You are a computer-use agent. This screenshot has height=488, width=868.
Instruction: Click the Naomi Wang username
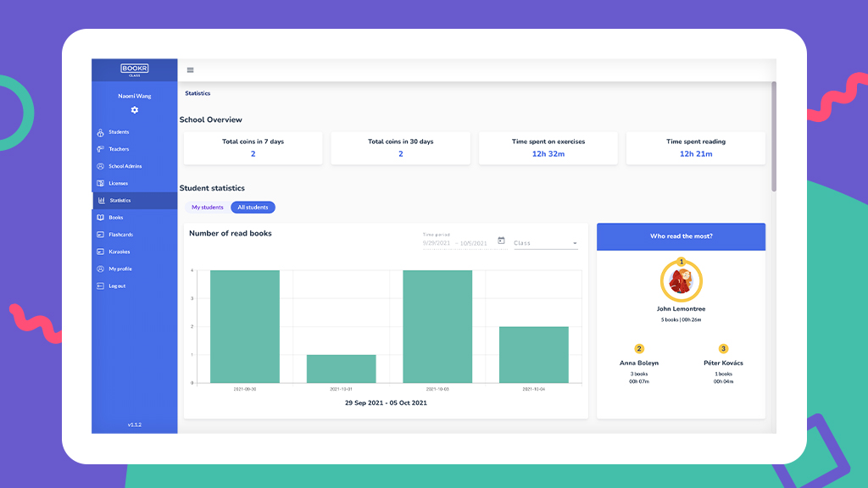click(135, 97)
